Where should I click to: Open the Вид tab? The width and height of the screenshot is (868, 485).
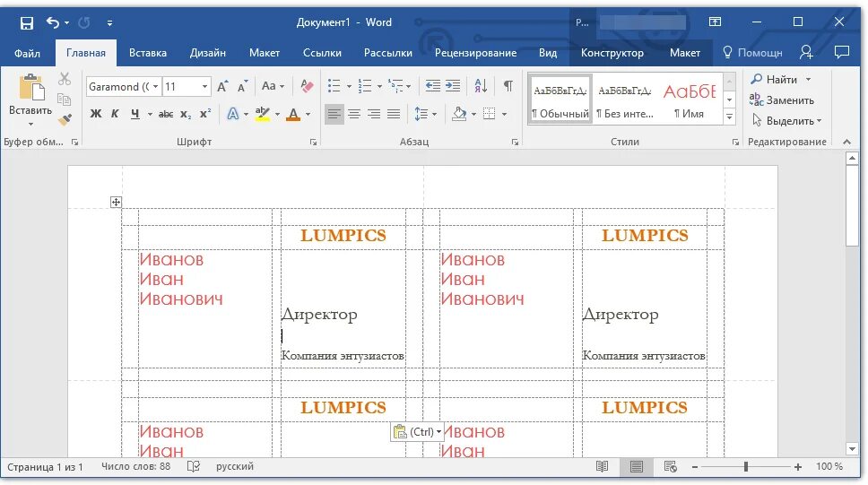pyautogui.click(x=548, y=53)
